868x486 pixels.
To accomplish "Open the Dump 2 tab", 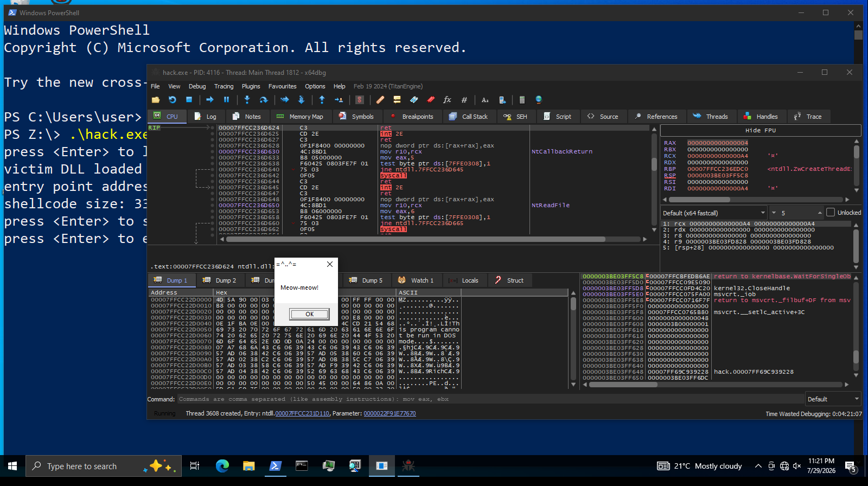I will tap(219, 280).
